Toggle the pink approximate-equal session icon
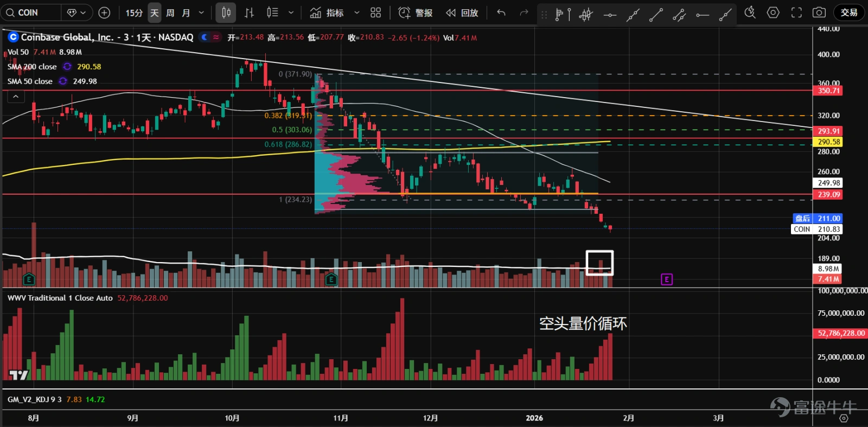The width and height of the screenshot is (868, 427). (x=216, y=37)
